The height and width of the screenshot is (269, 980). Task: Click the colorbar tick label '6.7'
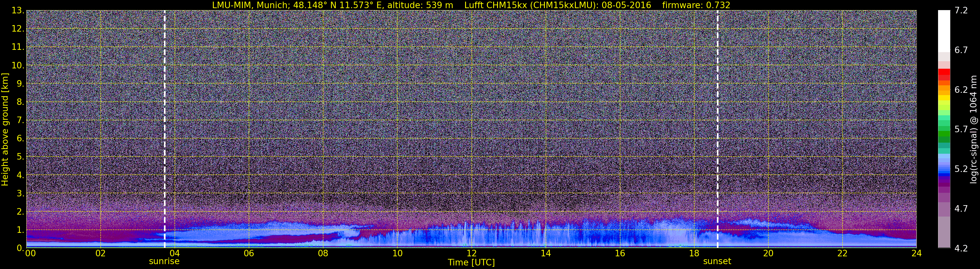click(961, 50)
